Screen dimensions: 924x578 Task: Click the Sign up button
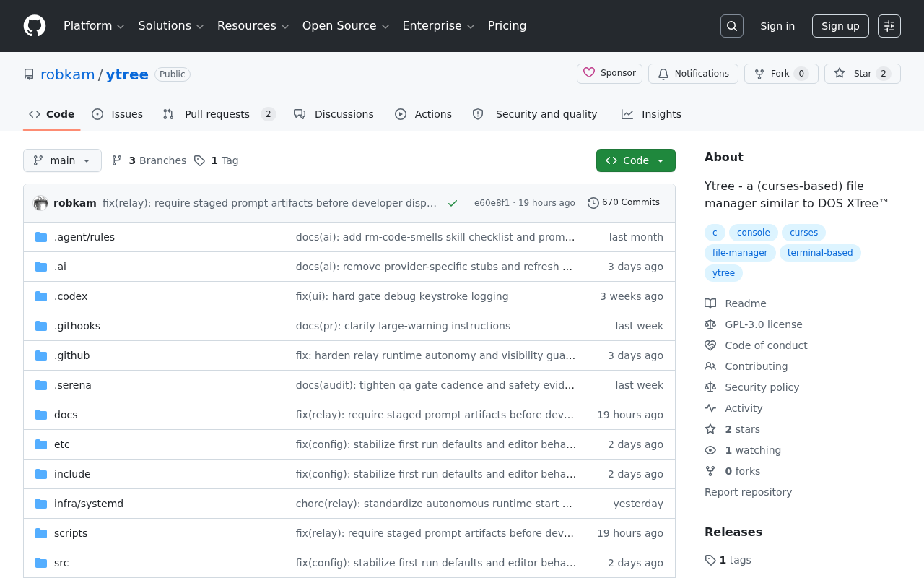click(840, 26)
